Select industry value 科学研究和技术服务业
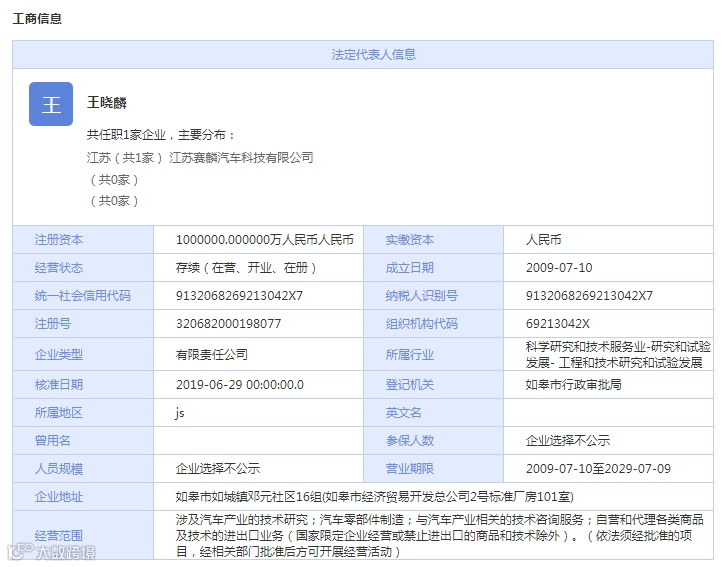Image resolution: width=722 pixels, height=567 pixels. click(586, 346)
